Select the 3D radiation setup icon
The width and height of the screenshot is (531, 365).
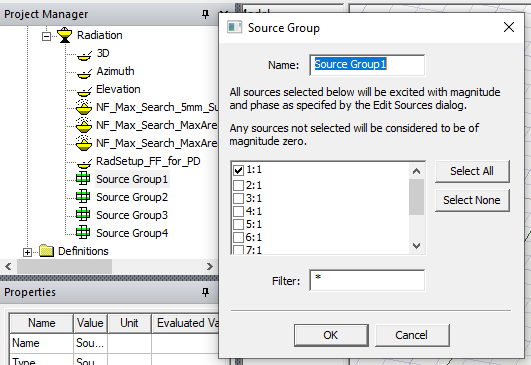click(84, 54)
